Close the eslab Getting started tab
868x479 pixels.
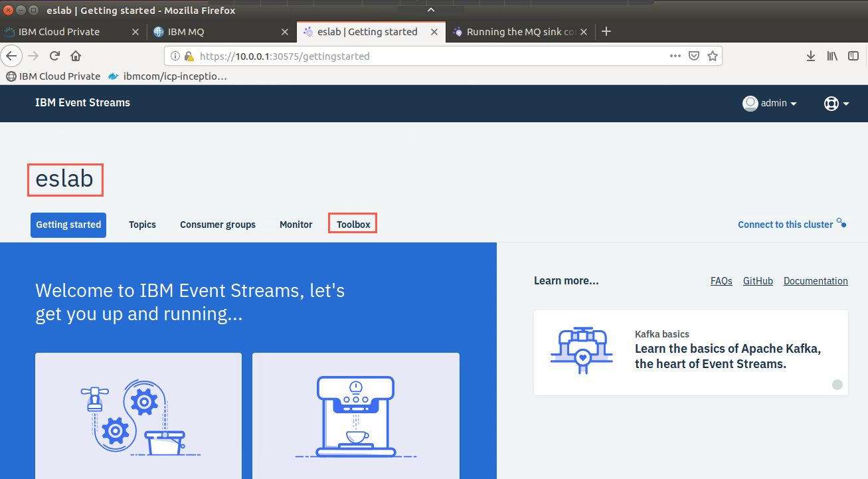tap(434, 31)
